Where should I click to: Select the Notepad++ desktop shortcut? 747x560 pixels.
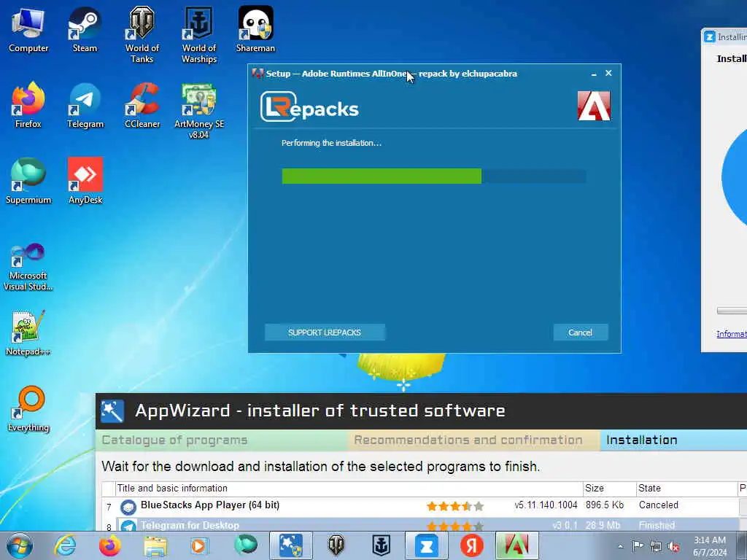pyautogui.click(x=28, y=333)
